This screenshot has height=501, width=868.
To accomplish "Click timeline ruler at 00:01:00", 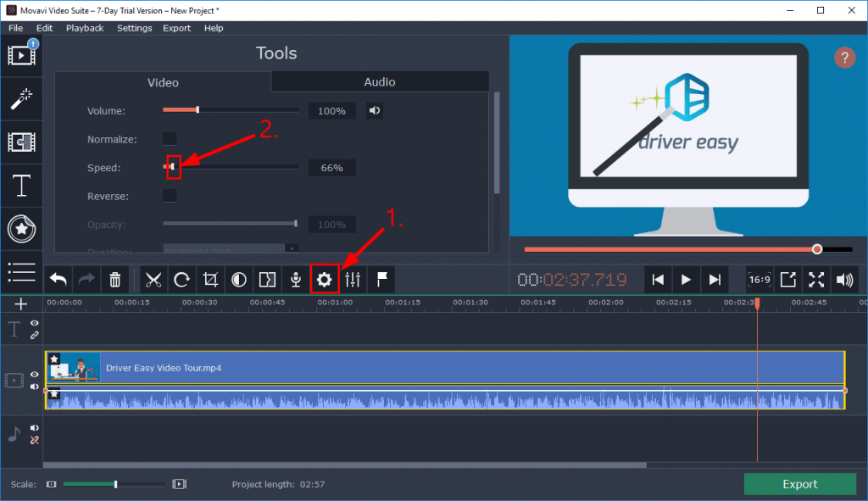I will [335, 303].
